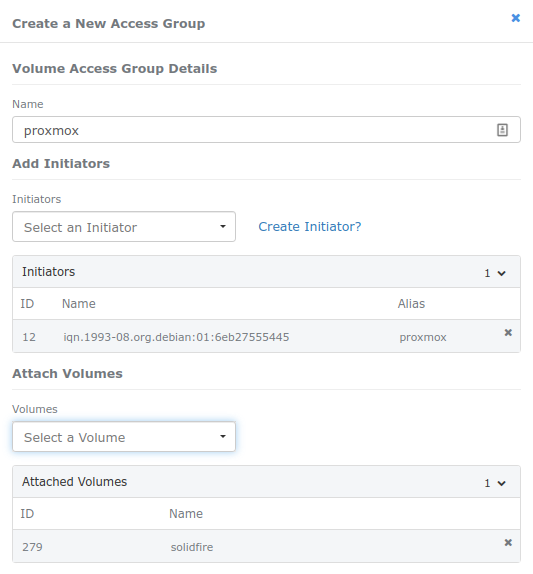Image resolution: width=533 pixels, height=574 pixels.
Task: Click the Attached Volumes ID column header
Action: 27,514
